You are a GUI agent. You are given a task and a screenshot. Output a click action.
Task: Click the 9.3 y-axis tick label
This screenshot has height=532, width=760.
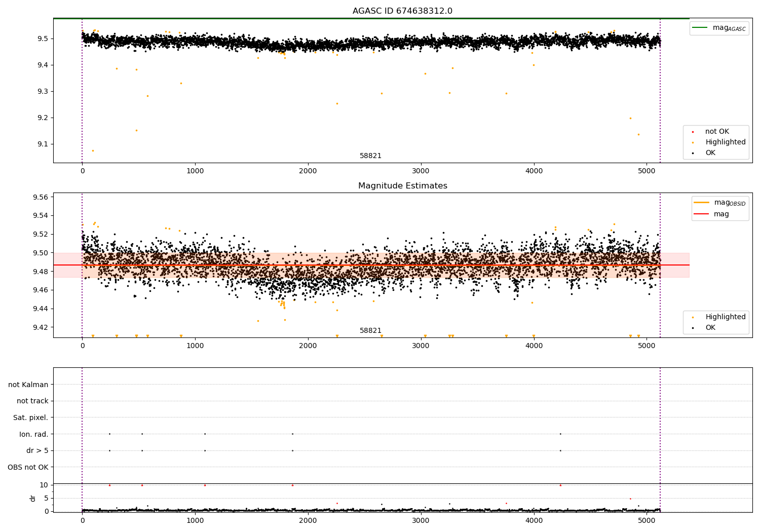coord(43,92)
